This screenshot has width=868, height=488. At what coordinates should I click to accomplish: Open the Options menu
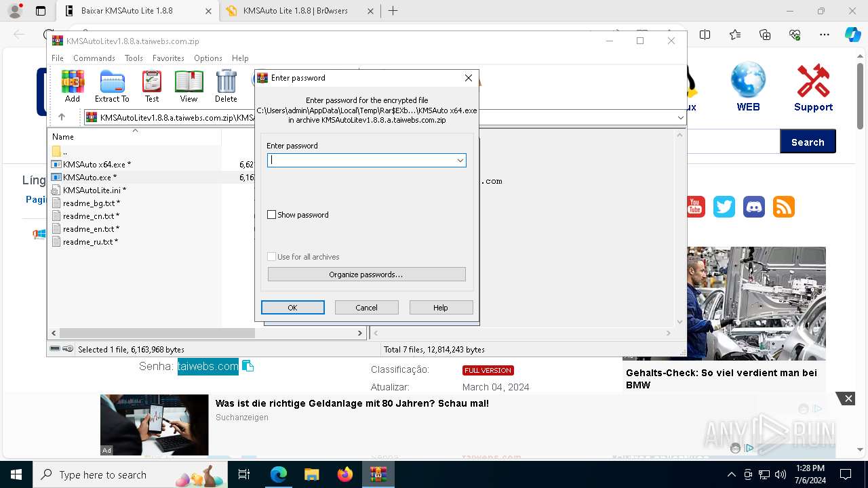click(208, 58)
